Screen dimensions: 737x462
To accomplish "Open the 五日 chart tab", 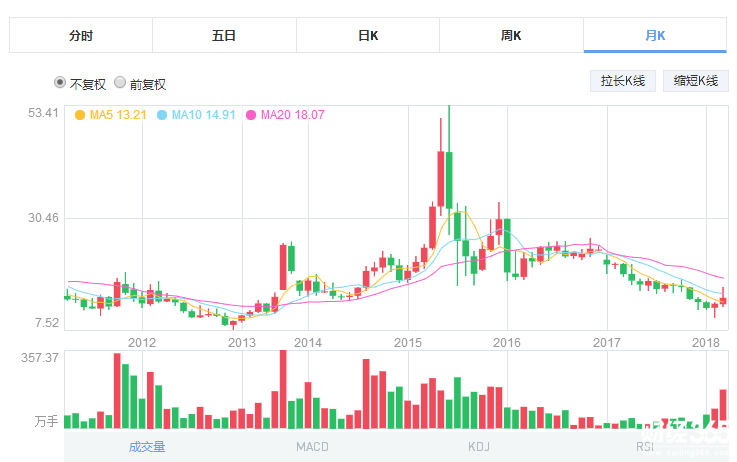I will [224, 36].
